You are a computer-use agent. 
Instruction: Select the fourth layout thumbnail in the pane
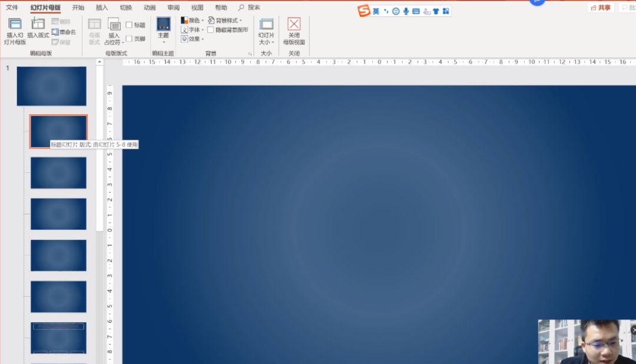click(x=58, y=214)
